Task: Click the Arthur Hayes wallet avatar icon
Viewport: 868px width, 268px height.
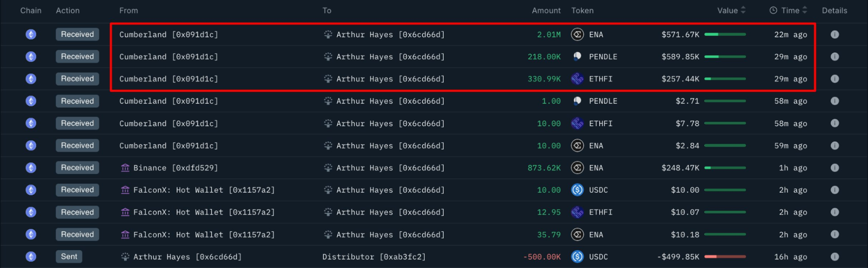Action: click(x=328, y=34)
